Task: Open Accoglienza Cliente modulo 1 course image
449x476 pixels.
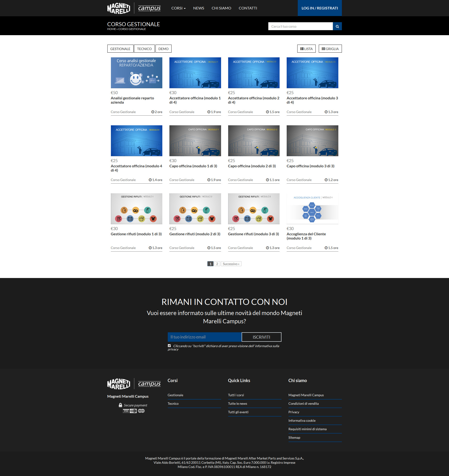Action: click(312, 209)
